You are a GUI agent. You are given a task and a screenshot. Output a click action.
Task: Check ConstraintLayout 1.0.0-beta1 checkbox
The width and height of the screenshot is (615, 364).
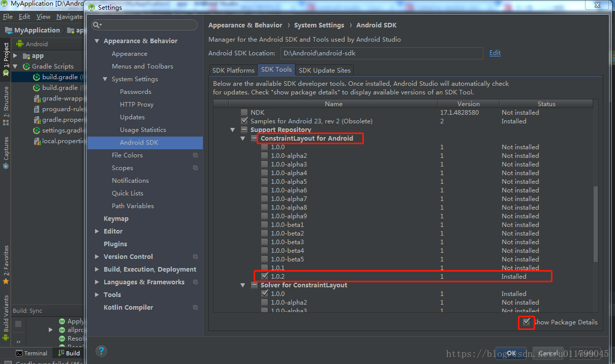coord(265,225)
